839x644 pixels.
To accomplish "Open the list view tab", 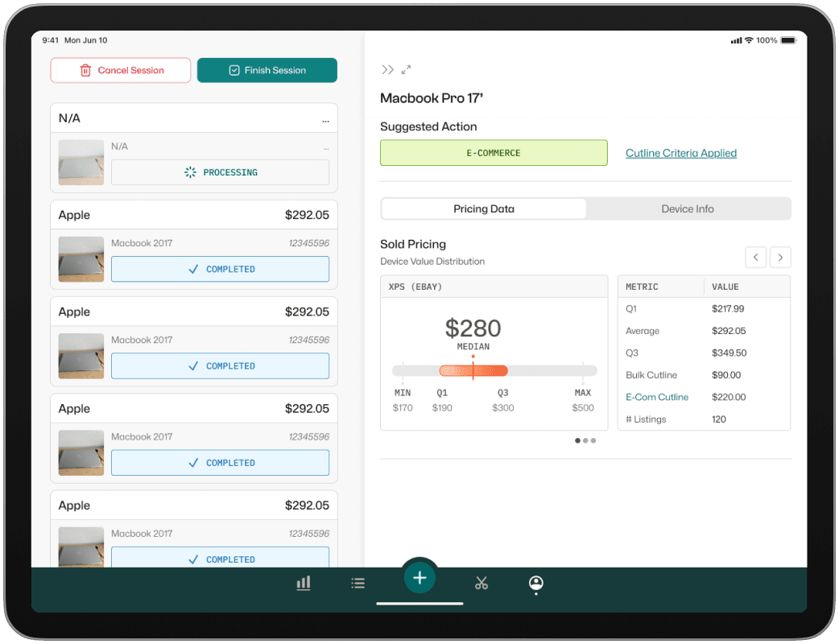I will [x=358, y=583].
